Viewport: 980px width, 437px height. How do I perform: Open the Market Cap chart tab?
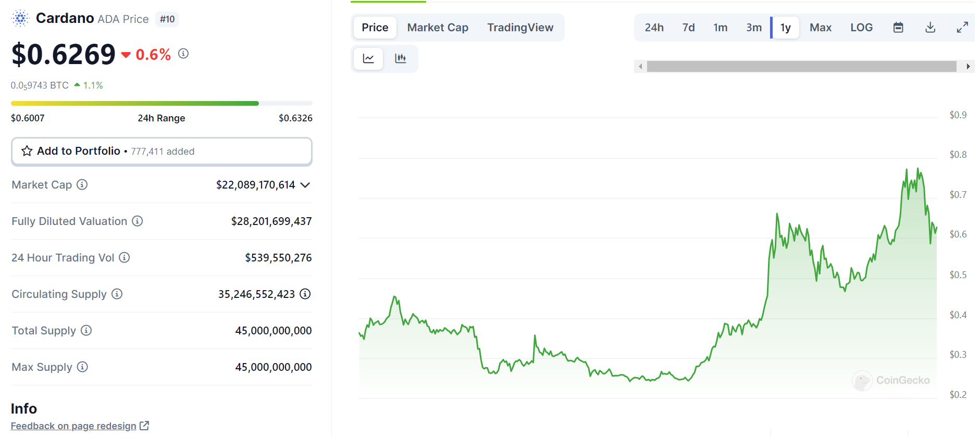coord(438,28)
